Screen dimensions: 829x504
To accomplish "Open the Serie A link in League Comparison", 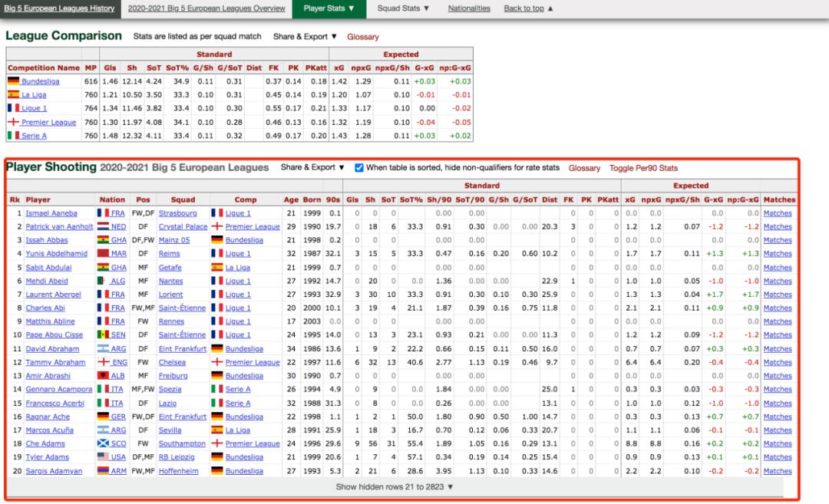I will point(34,136).
